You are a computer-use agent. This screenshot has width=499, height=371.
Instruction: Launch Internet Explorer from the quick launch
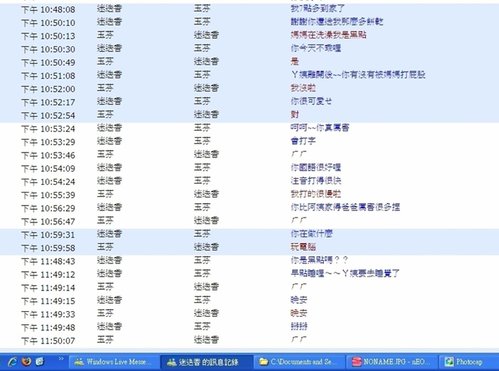(x=12, y=362)
